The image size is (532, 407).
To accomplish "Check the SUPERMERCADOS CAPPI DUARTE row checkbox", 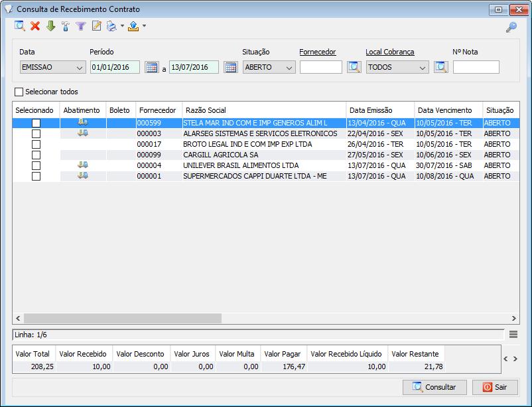I will (36, 177).
